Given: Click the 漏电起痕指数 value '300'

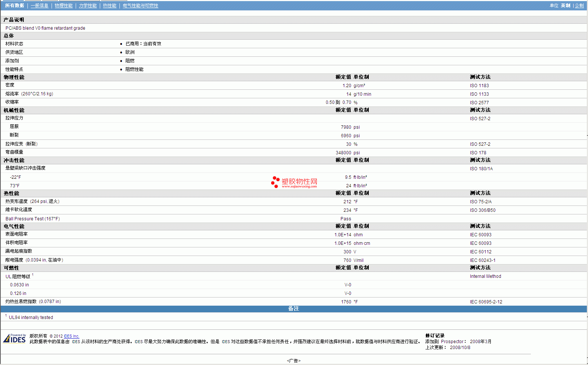Looking at the screenshot, I should point(347,252).
